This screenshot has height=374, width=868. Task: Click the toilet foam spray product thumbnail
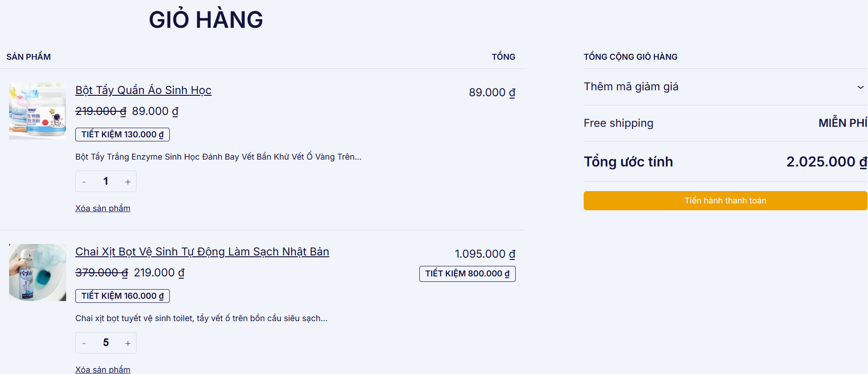(37, 272)
